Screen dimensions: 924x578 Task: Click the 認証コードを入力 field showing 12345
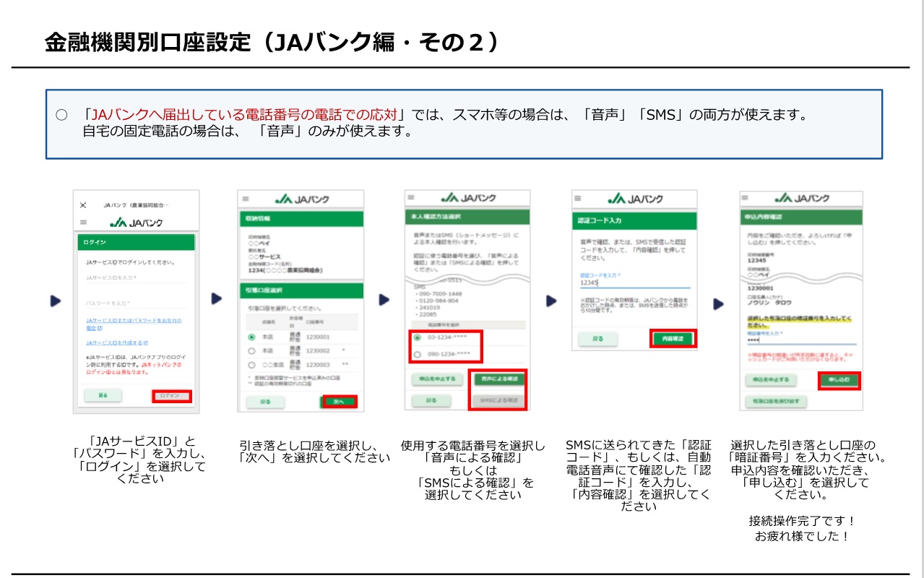pos(635,282)
